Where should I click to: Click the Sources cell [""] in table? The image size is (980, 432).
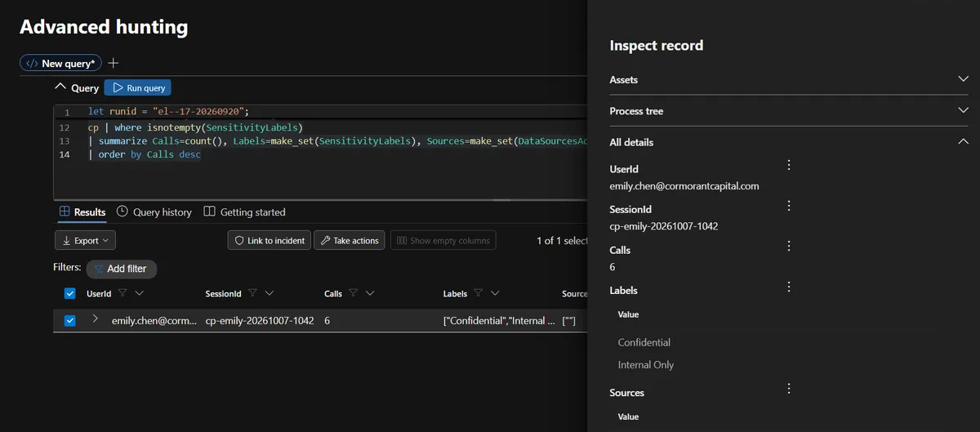point(569,321)
